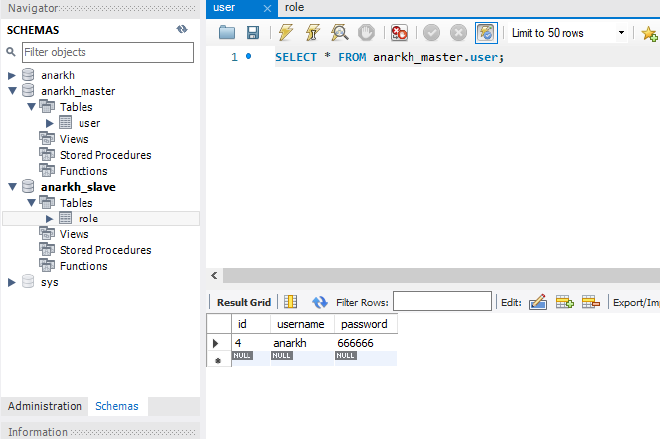660x439 pixels.
Task: Click the edit current row icon
Action: click(x=537, y=302)
